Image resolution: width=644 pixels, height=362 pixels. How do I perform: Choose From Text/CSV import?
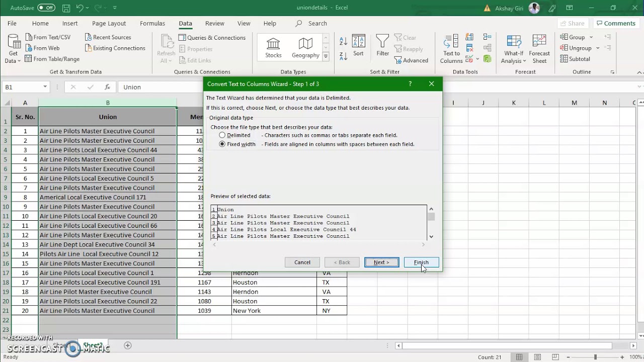[x=47, y=37]
